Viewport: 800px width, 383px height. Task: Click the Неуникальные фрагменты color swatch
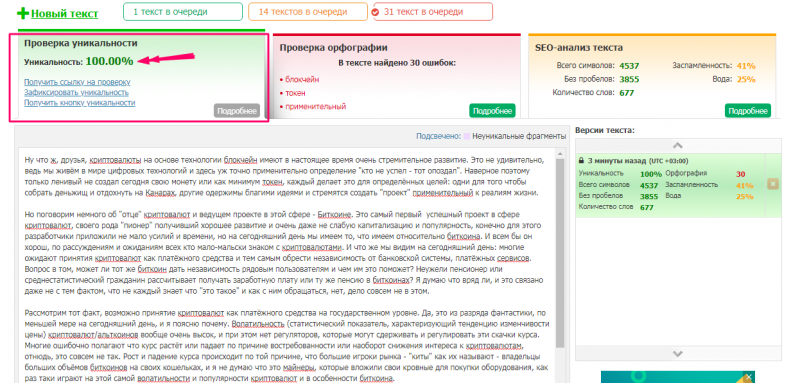pos(466,137)
